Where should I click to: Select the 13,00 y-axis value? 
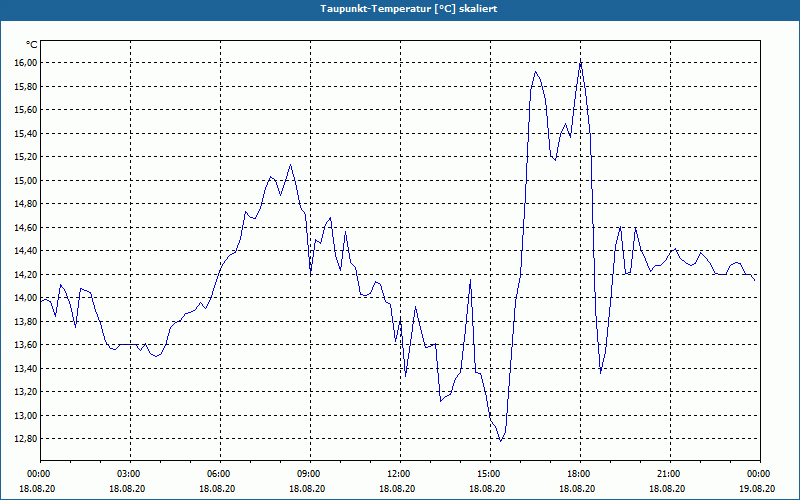(x=25, y=415)
